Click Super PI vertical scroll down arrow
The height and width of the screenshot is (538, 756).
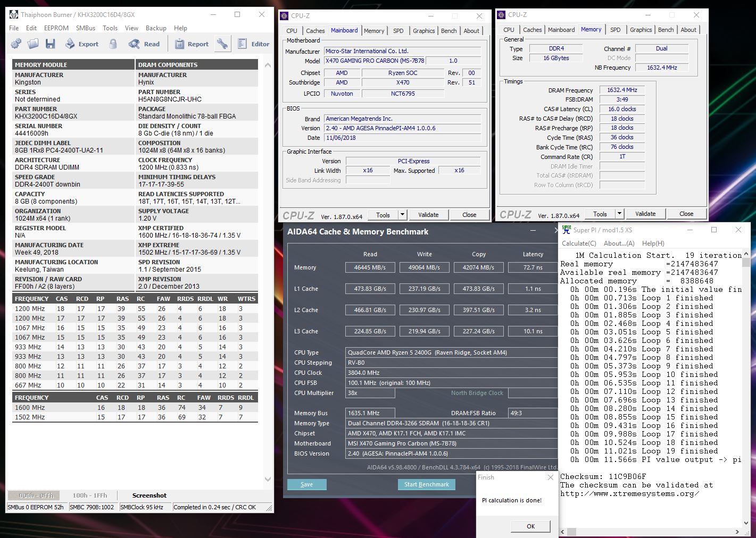tap(747, 523)
